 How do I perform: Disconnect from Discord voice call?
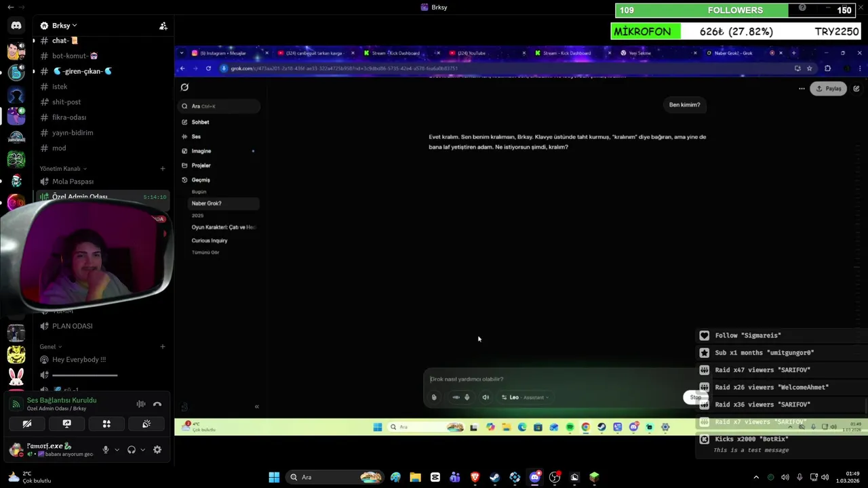pyautogui.click(x=157, y=404)
